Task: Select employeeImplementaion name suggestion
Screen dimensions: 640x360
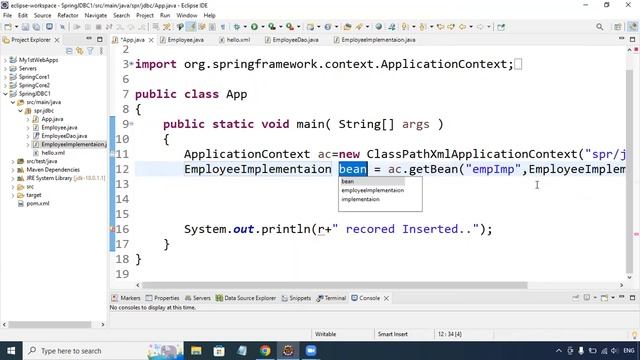Action: point(373,190)
